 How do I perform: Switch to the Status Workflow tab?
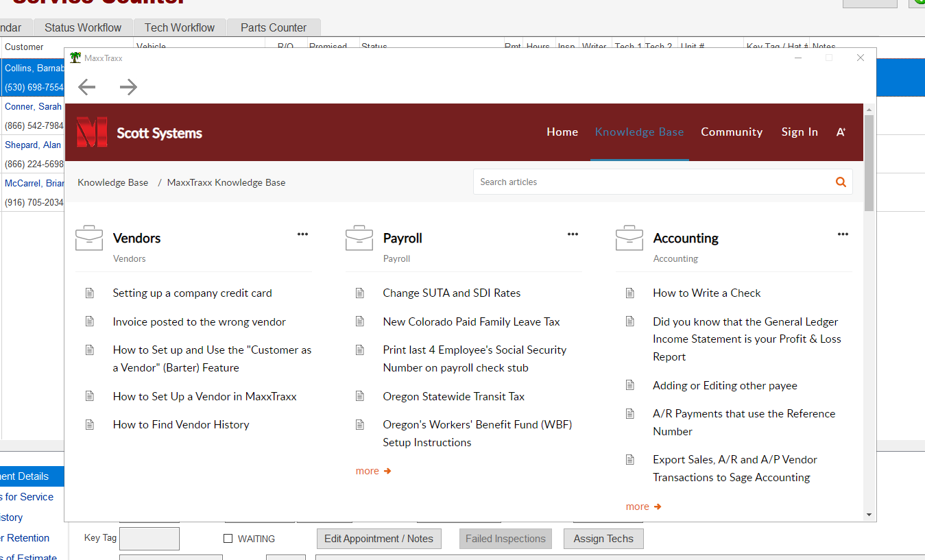(83, 27)
